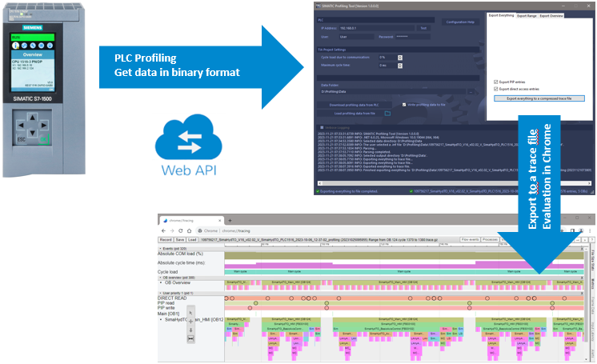
Task: Toggle the Verbose Logging checkbox
Action: pos(322,127)
